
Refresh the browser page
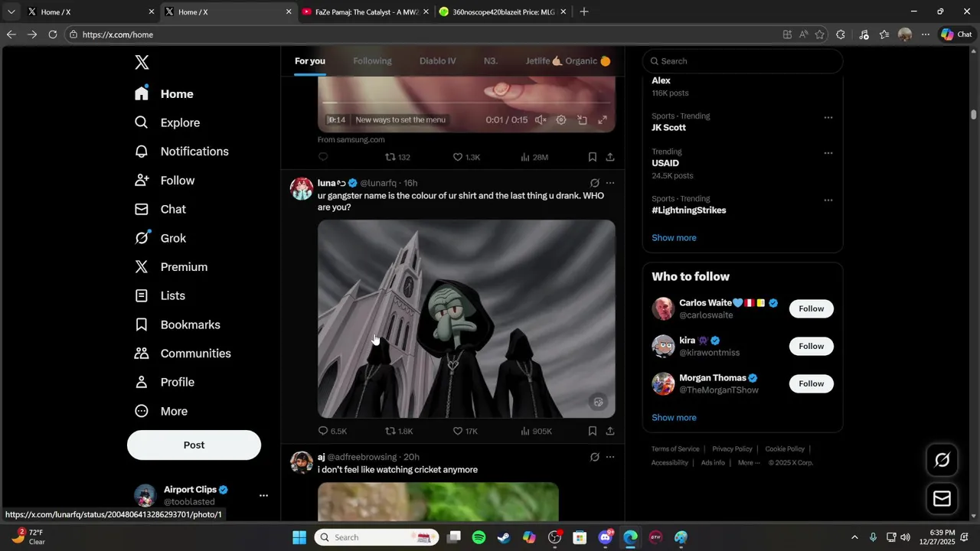tap(53, 34)
